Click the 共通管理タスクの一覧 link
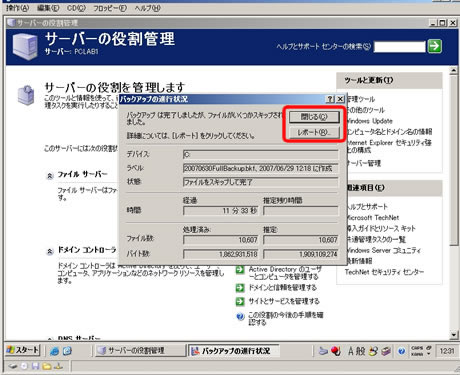Screen dimensions: 460x375 [x=376, y=239]
